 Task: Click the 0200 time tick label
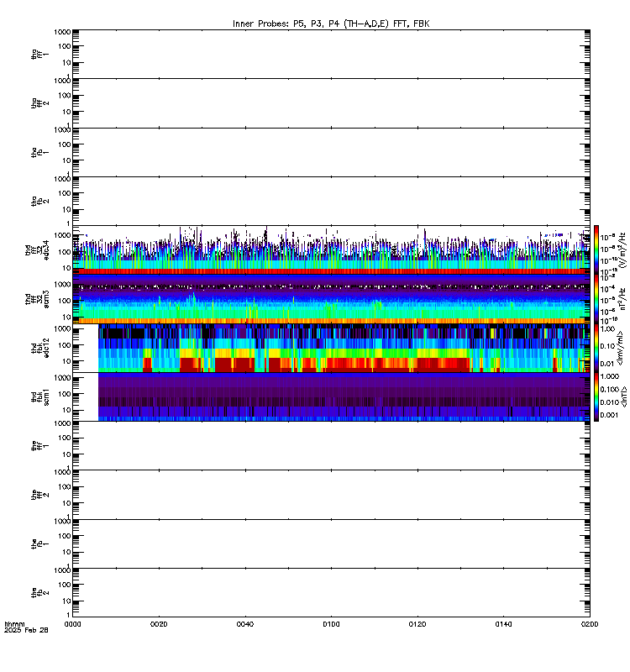pyautogui.click(x=590, y=624)
